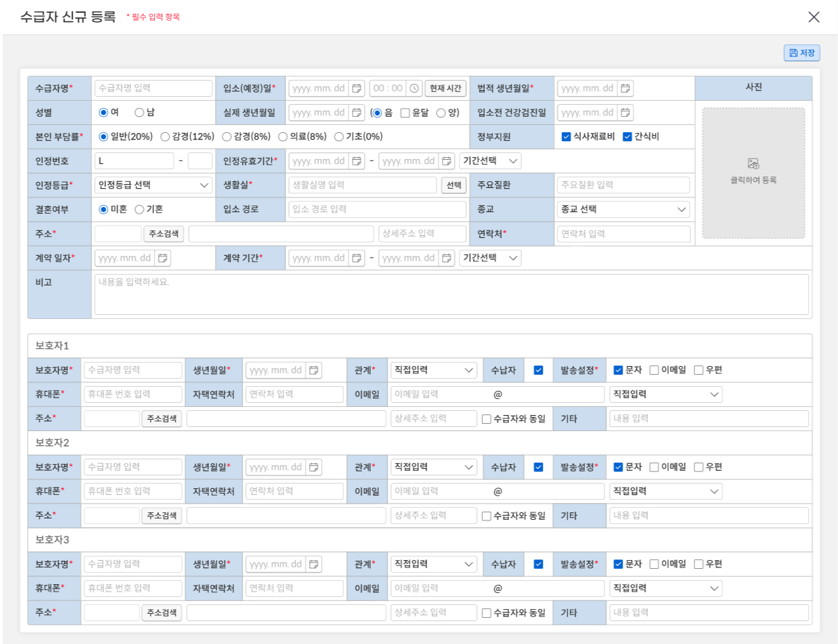This screenshot has height=644, width=838.
Task: Check 수급자와 동일 for 보호자3 address
Action: [x=487, y=612]
